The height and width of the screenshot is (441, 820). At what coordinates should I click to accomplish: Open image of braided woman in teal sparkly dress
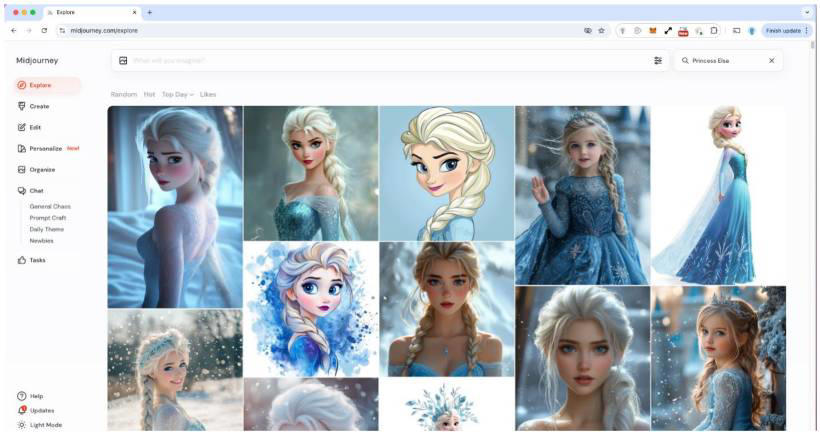[311, 173]
